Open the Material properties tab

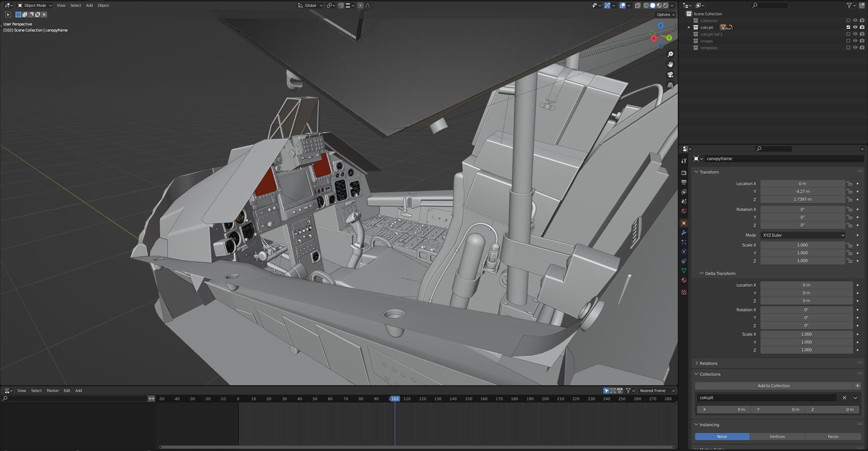click(x=684, y=280)
